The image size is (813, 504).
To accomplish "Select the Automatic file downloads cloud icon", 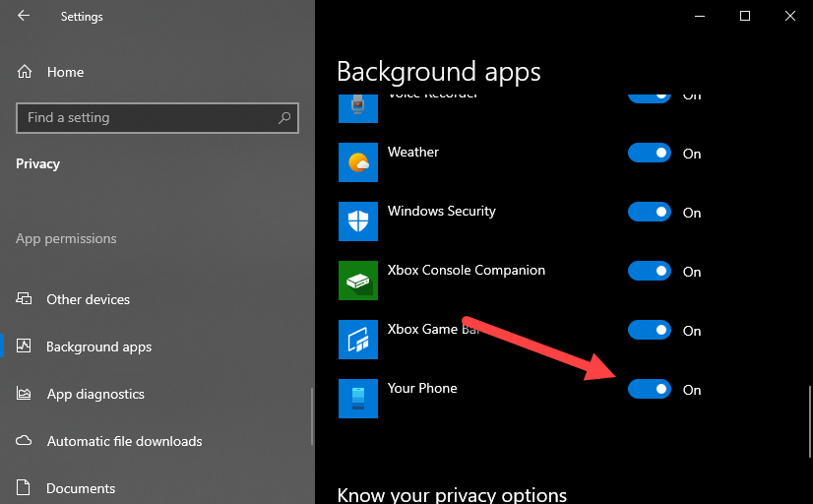I will click(x=24, y=441).
